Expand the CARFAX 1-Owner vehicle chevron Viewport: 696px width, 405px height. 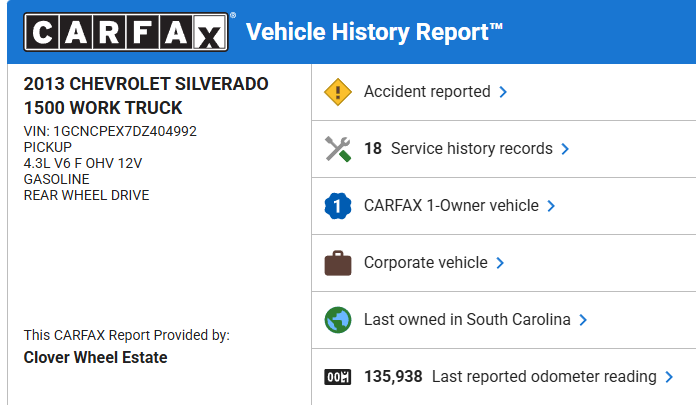(x=551, y=206)
